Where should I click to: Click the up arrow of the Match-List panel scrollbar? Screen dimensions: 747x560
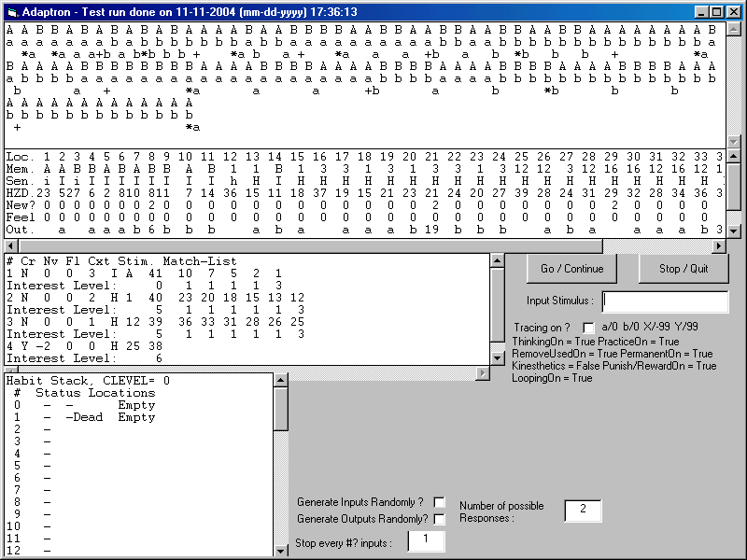(x=497, y=261)
